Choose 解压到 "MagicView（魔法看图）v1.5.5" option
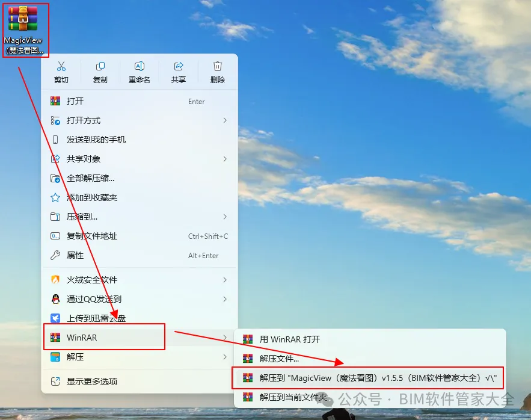 367,378
